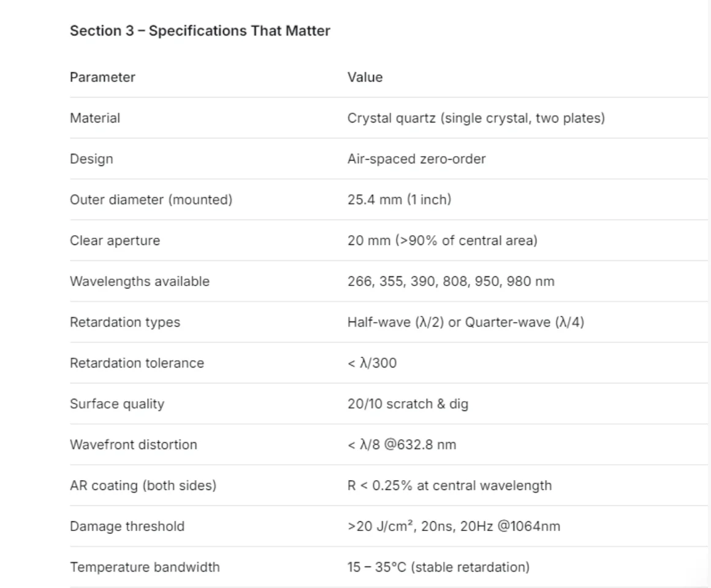The width and height of the screenshot is (711, 588).
Task: Click the 266, 355, 390 wavelengths value
Action: [451, 281]
